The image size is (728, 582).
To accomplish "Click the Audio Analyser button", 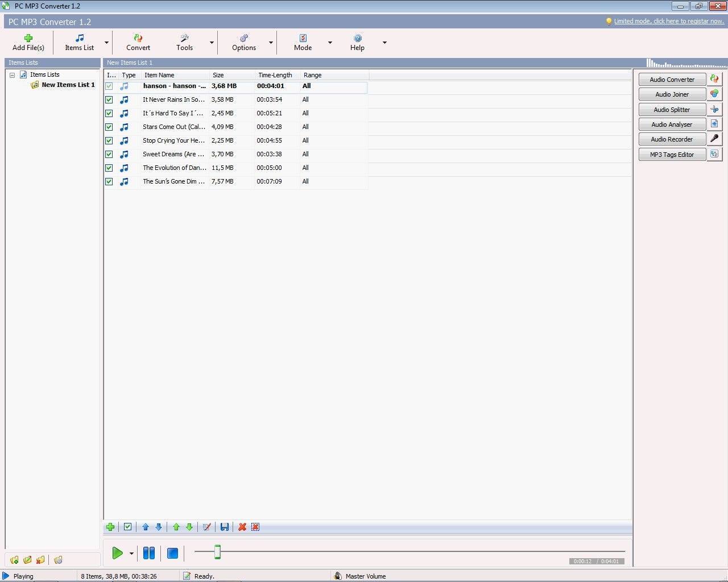I will coord(672,124).
